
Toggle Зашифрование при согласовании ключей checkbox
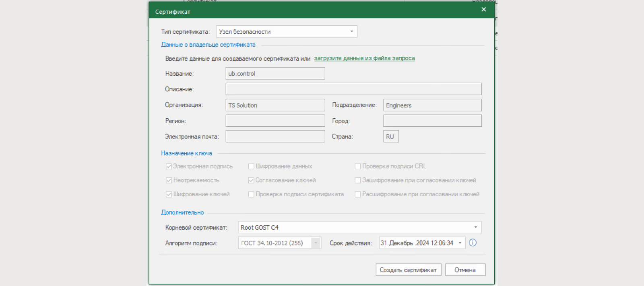coord(357,180)
